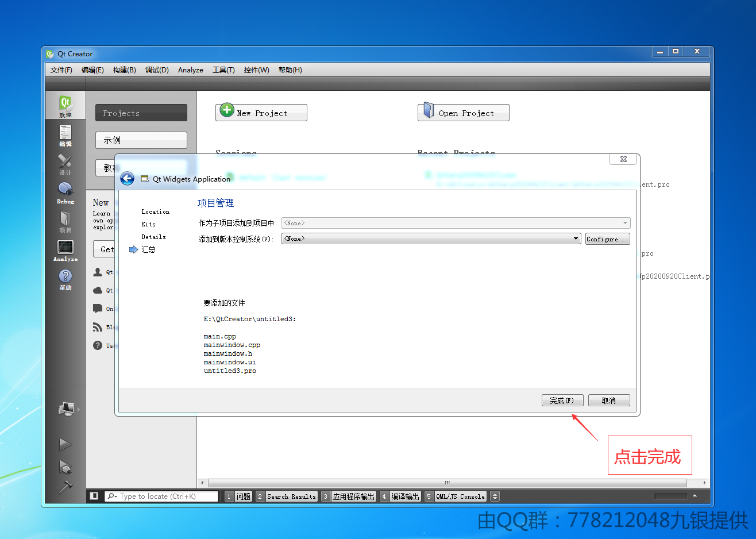
Task: Open the 工具(T) menu
Action: point(223,70)
